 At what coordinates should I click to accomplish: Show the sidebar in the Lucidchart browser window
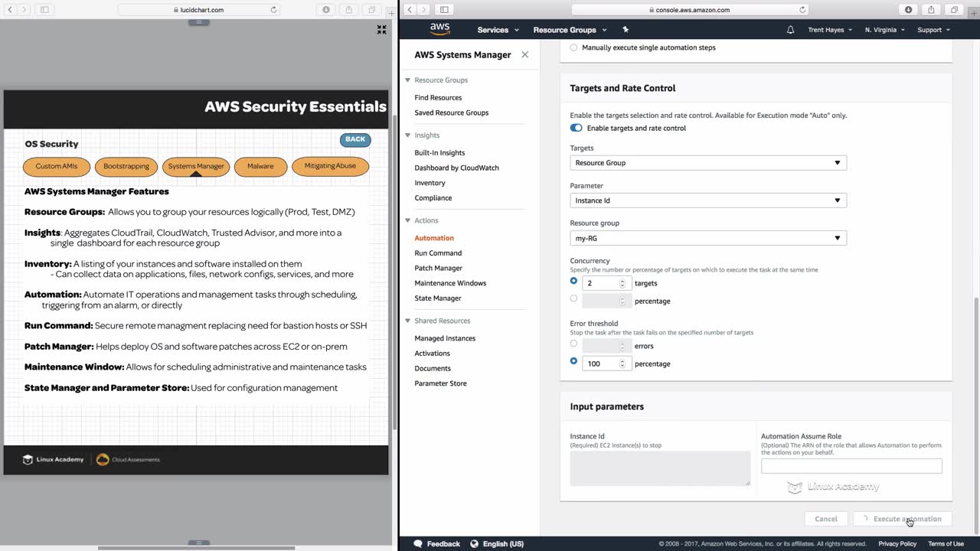[x=44, y=10]
